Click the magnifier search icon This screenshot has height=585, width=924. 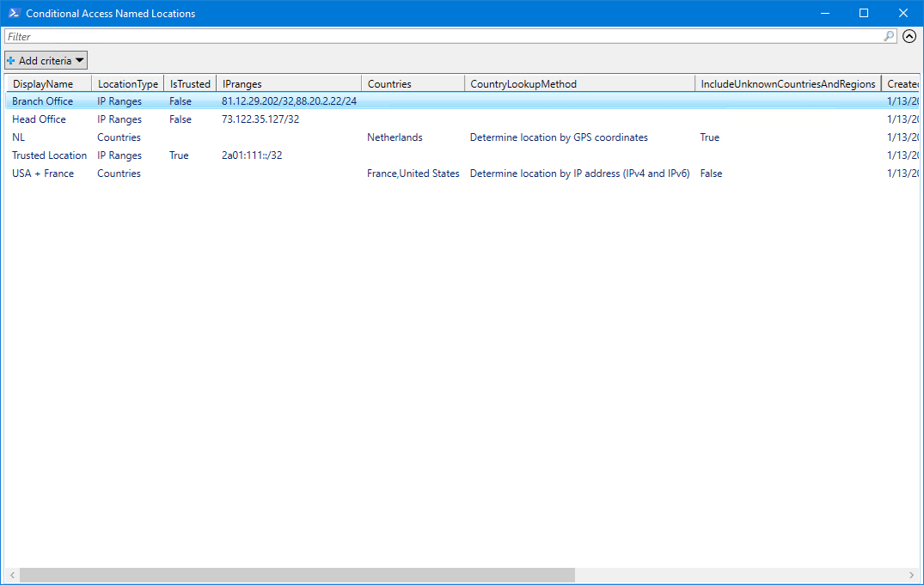pyautogui.click(x=890, y=37)
